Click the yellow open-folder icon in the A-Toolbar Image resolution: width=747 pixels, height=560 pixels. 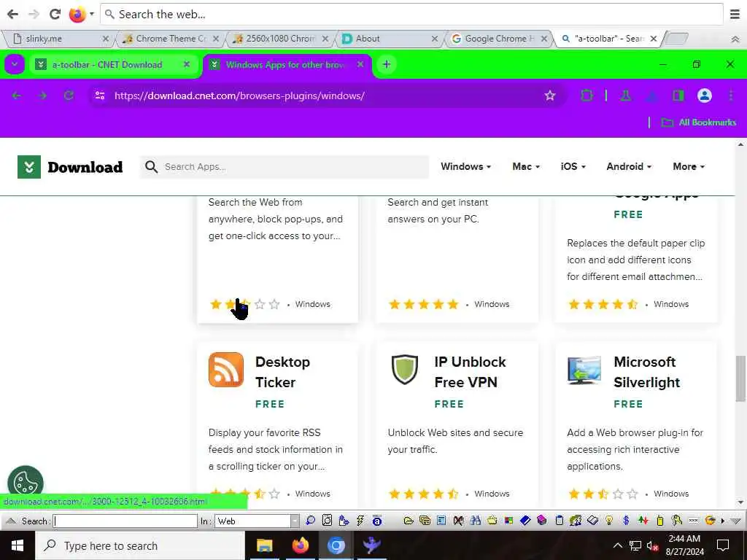coord(409,521)
